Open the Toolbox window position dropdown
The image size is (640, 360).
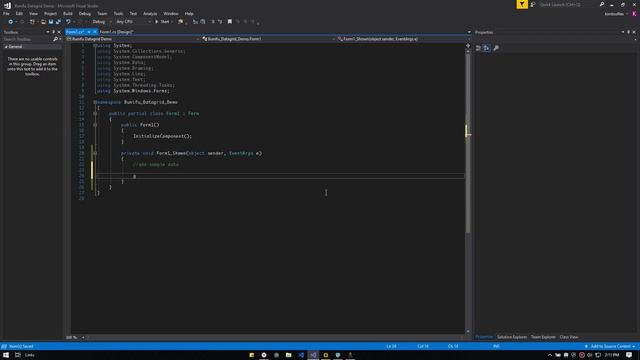[x=48, y=32]
